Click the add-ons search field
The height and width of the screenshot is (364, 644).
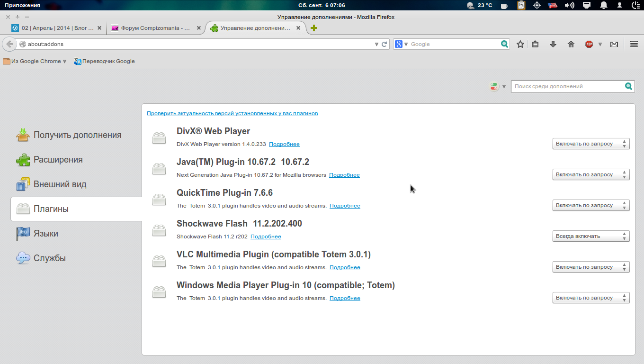567,87
